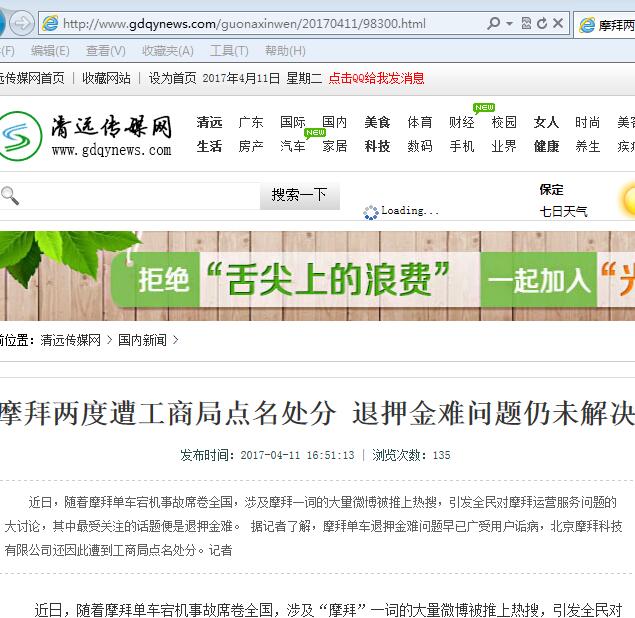Screen dimensions: 635x618
Task: Open the 查看(V) menu
Action: 106,51
